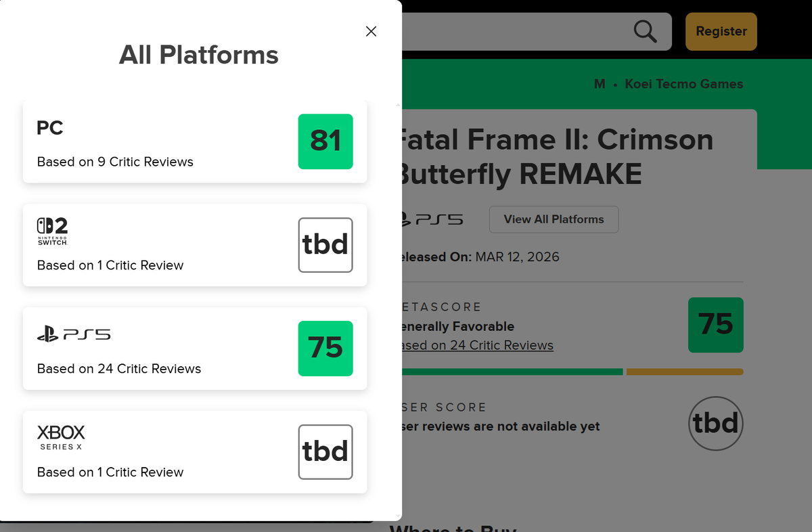The image size is (812, 532).
Task: Click the PC platform name label
Action: click(x=50, y=127)
